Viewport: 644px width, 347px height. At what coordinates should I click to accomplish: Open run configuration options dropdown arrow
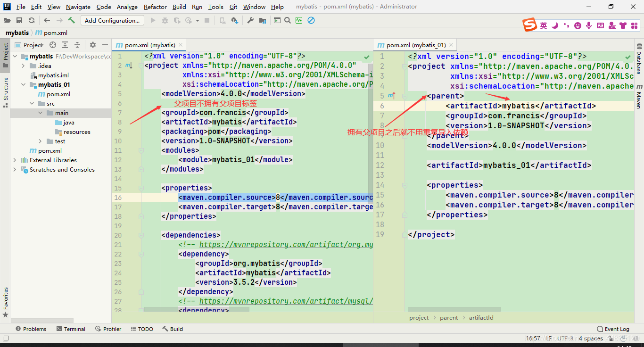pos(198,20)
